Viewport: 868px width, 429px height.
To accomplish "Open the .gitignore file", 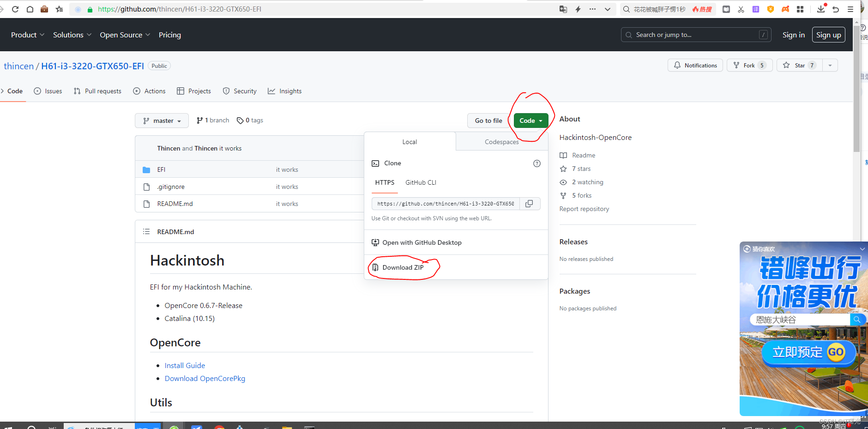I will pos(171,187).
